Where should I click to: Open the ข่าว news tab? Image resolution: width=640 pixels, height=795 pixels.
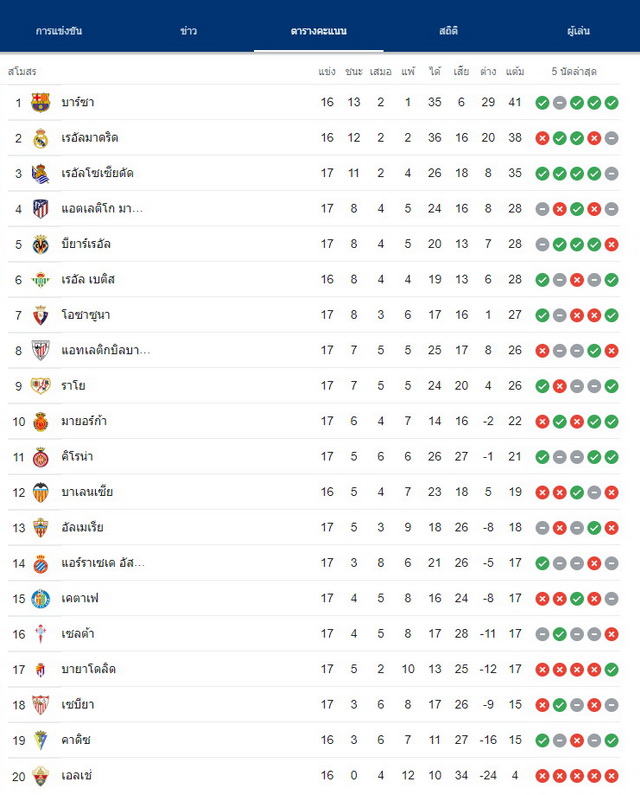tap(189, 31)
